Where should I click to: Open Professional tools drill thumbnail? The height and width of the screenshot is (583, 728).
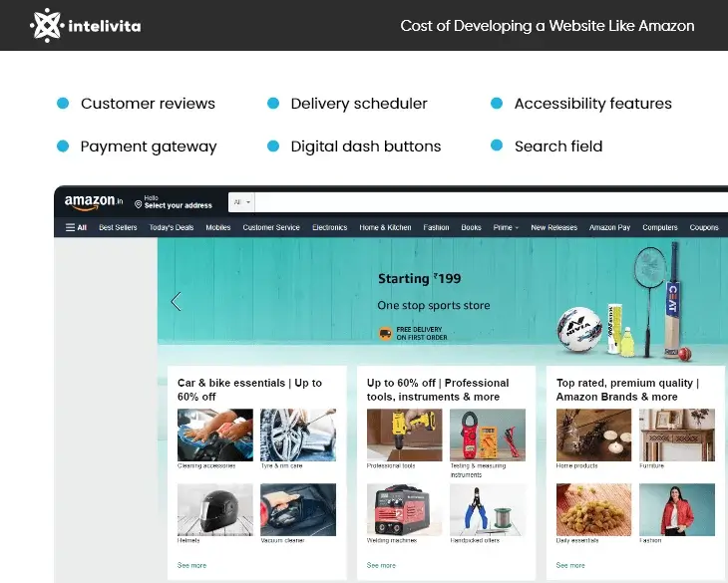pyautogui.click(x=405, y=435)
